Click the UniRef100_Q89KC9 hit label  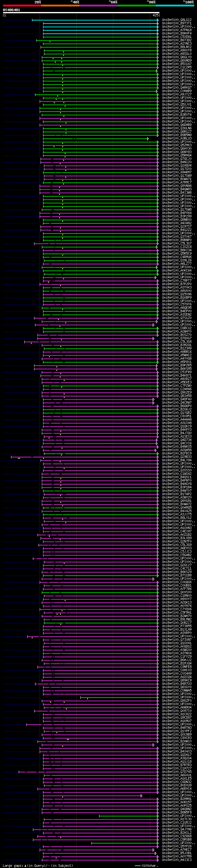(177, 680)
